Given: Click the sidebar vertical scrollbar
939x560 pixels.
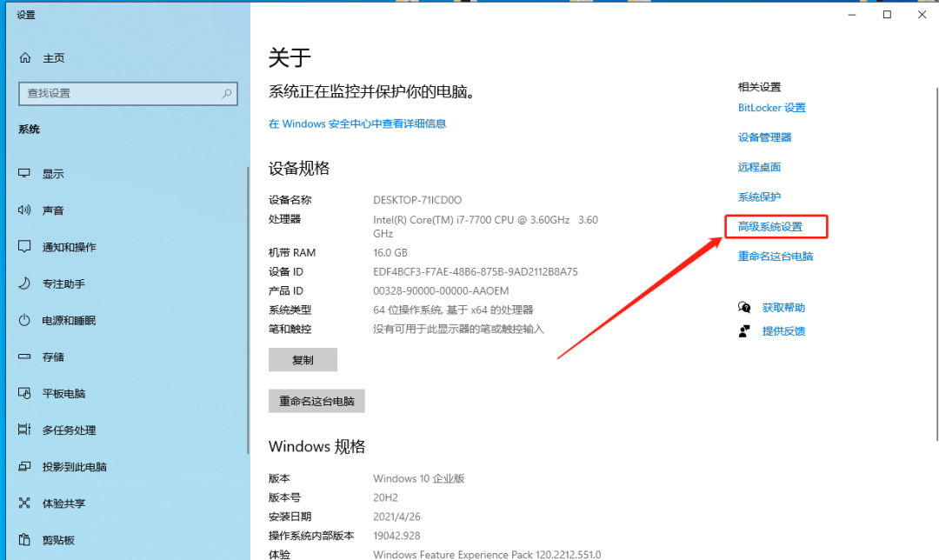Looking at the screenshot, I should (x=248, y=310).
